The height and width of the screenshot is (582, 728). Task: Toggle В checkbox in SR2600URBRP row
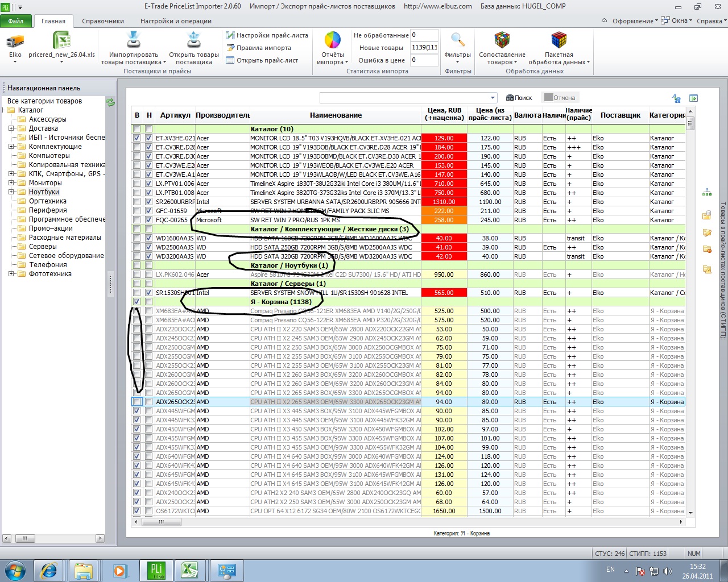point(136,202)
